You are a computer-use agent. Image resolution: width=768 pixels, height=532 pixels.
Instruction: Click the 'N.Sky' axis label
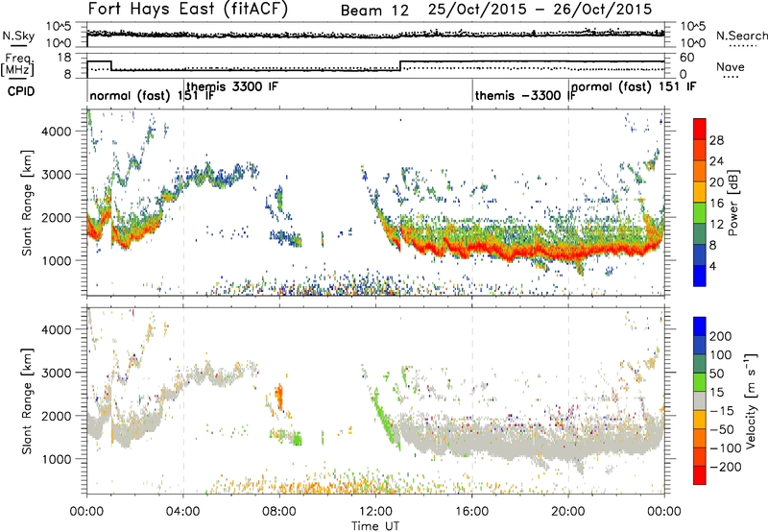(x=18, y=36)
